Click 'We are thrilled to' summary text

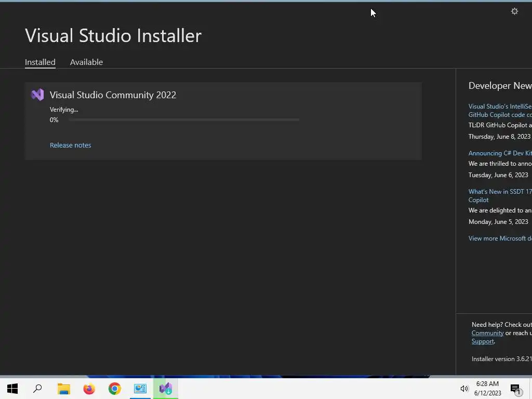tap(500, 164)
